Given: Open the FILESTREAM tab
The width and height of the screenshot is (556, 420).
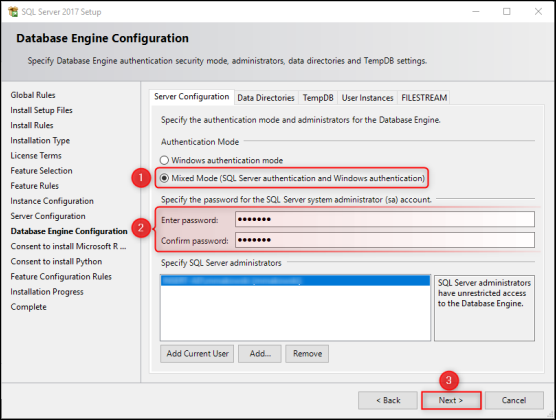Looking at the screenshot, I should [x=424, y=98].
